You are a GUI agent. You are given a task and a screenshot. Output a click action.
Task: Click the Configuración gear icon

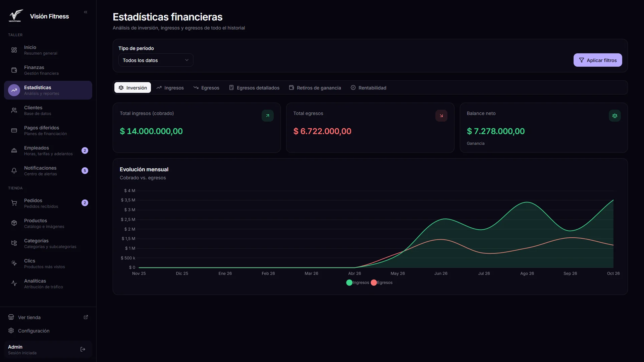coord(11,331)
